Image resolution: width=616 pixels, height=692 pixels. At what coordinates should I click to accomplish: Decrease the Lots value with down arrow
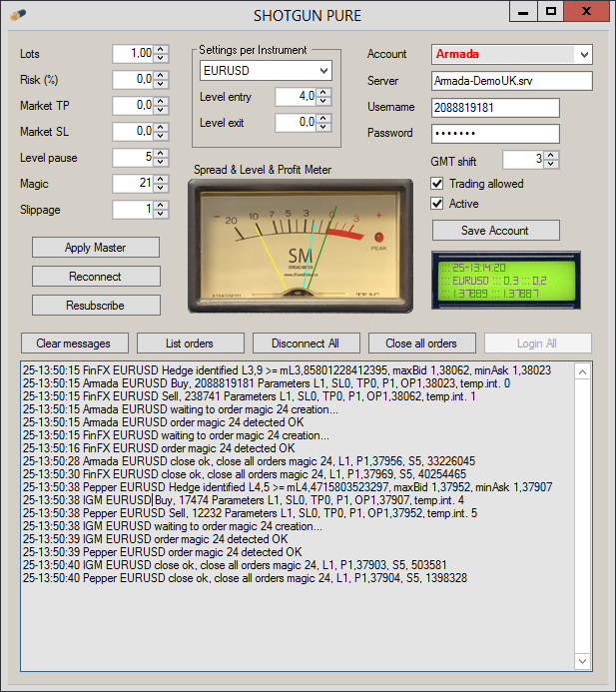click(x=161, y=58)
